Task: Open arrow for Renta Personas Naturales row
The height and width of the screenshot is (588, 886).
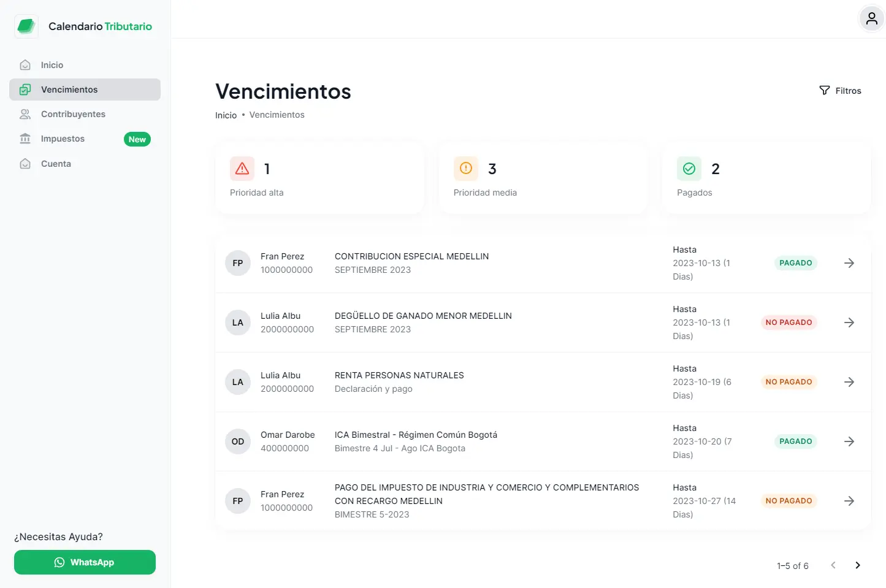Action: coord(849,382)
